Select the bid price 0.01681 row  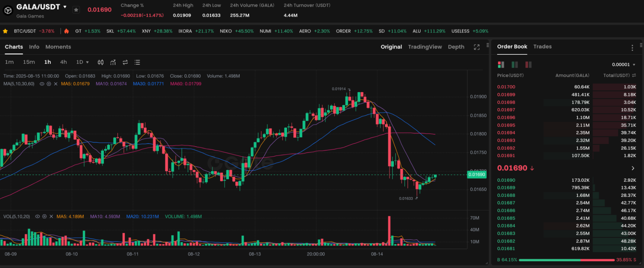(566, 249)
